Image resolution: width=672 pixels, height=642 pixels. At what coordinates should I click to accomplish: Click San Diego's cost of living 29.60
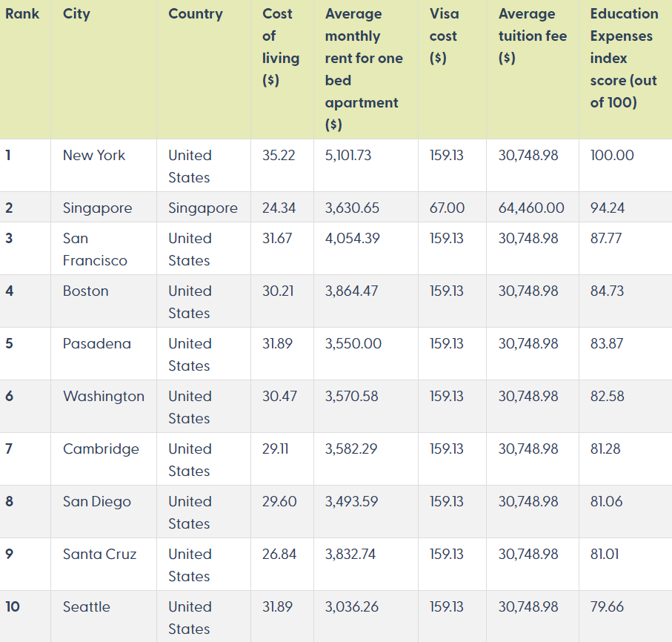click(279, 502)
